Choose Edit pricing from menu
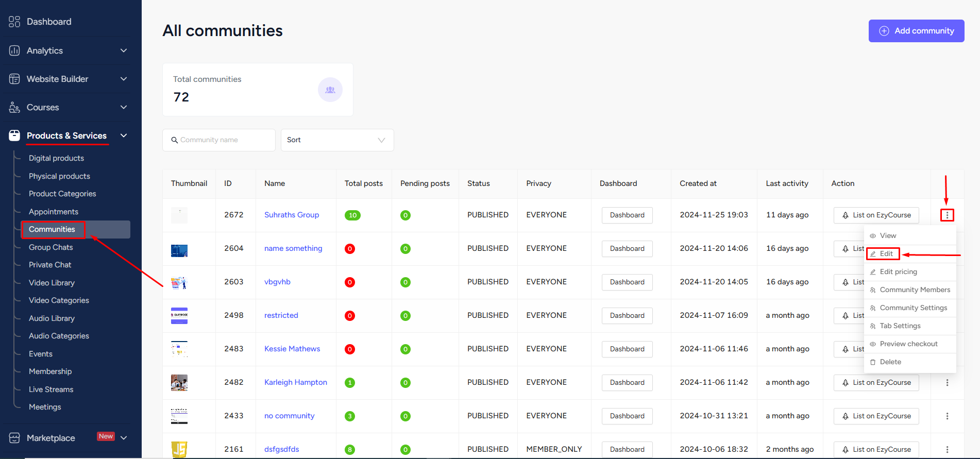The height and width of the screenshot is (459, 980). [x=910, y=271]
